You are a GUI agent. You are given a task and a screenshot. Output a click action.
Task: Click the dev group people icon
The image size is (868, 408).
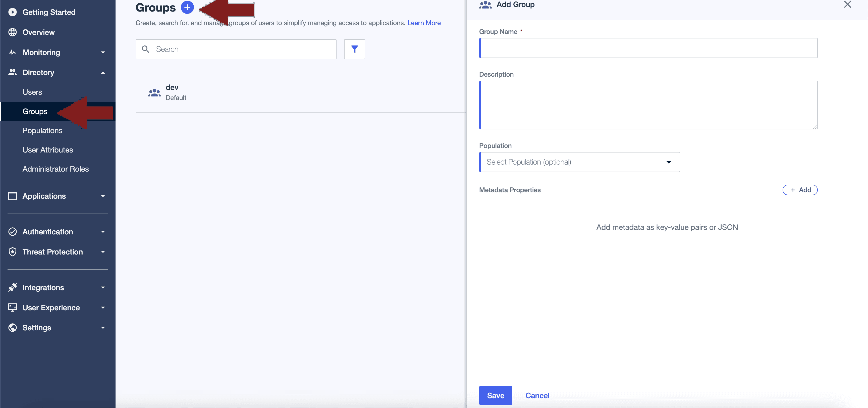[154, 92]
